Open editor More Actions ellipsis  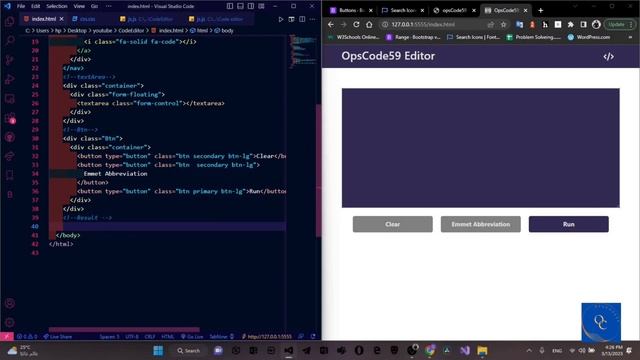(312, 19)
